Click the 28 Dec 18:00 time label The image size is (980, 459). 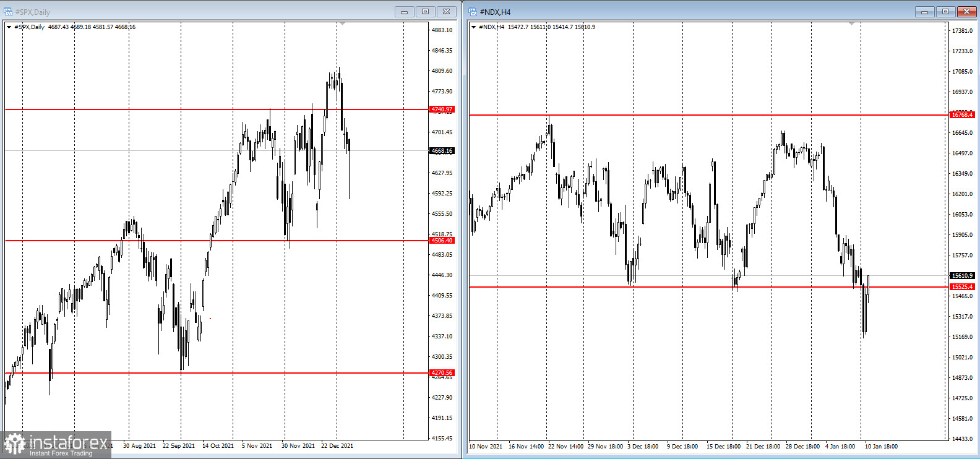pos(802,447)
